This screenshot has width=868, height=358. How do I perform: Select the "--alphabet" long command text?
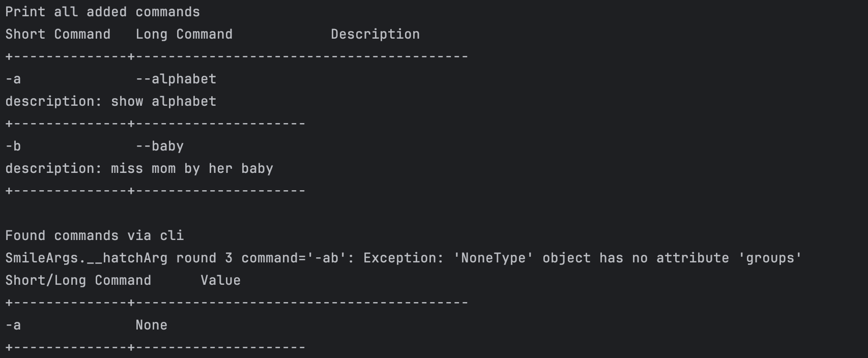pyautogui.click(x=176, y=79)
